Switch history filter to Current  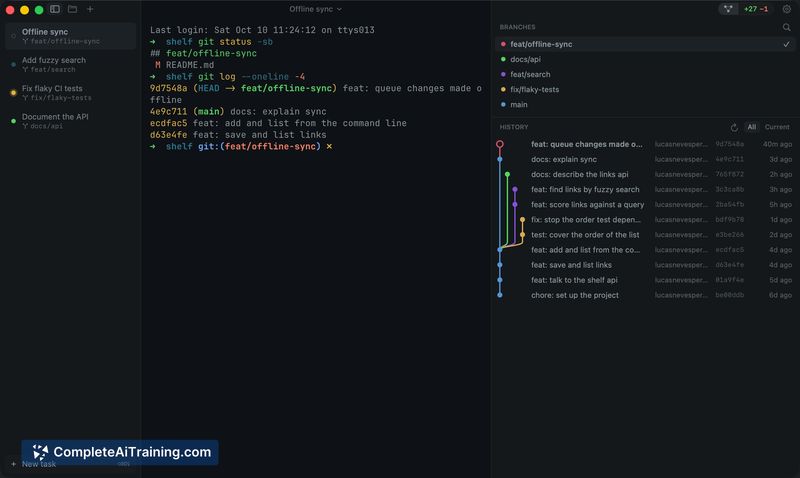click(x=777, y=127)
